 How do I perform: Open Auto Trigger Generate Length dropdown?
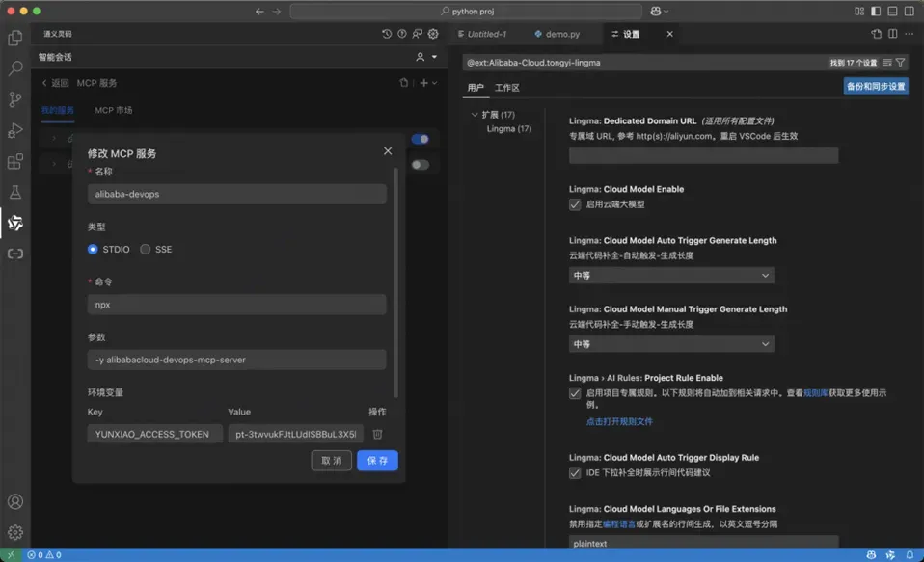671,275
